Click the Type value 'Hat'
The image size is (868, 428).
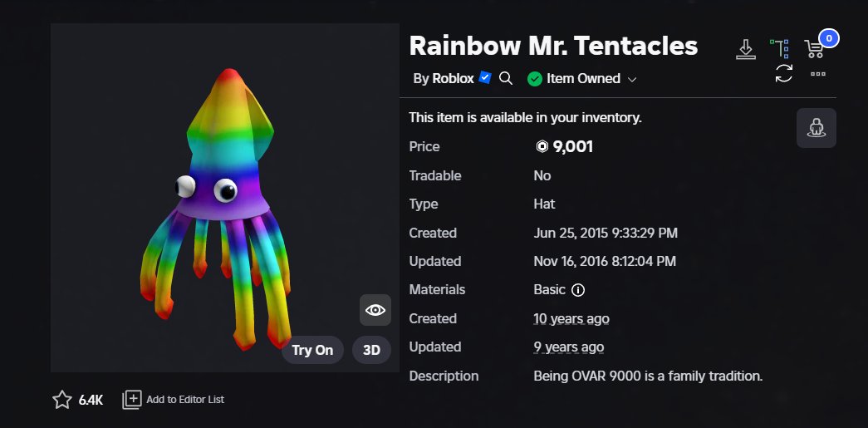pyautogui.click(x=544, y=204)
